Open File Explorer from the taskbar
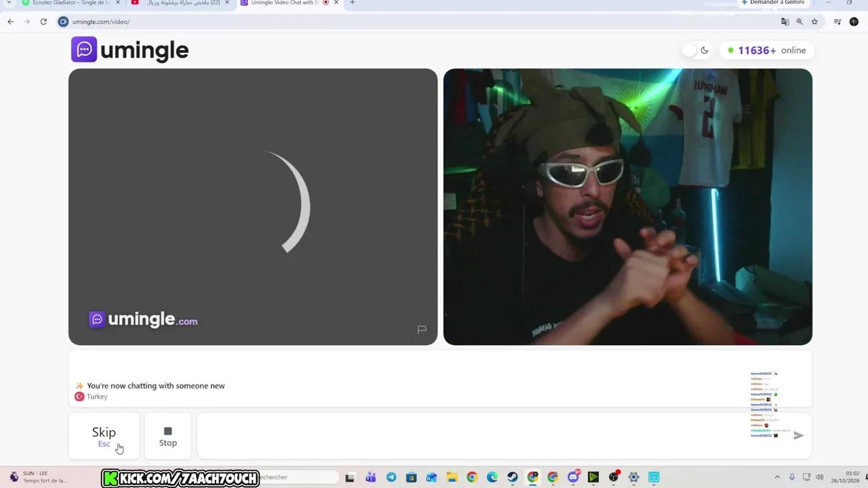Image resolution: width=868 pixels, height=488 pixels. (452, 477)
